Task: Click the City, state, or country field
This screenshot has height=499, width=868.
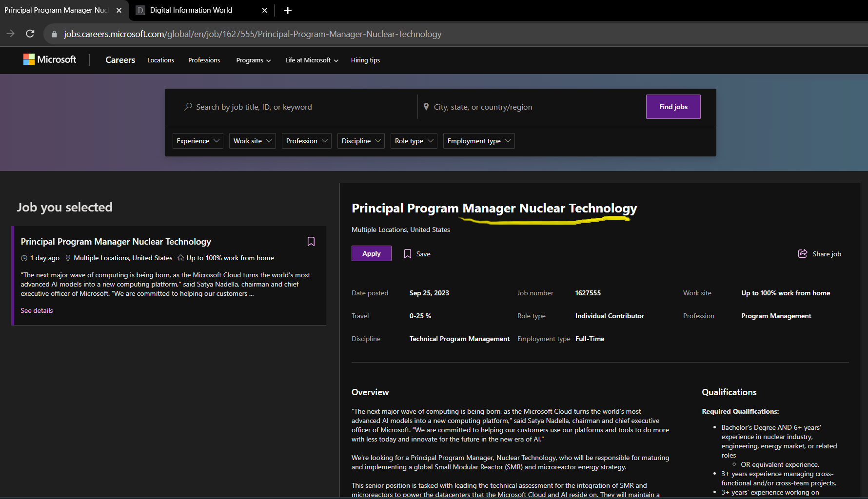Action: point(532,107)
